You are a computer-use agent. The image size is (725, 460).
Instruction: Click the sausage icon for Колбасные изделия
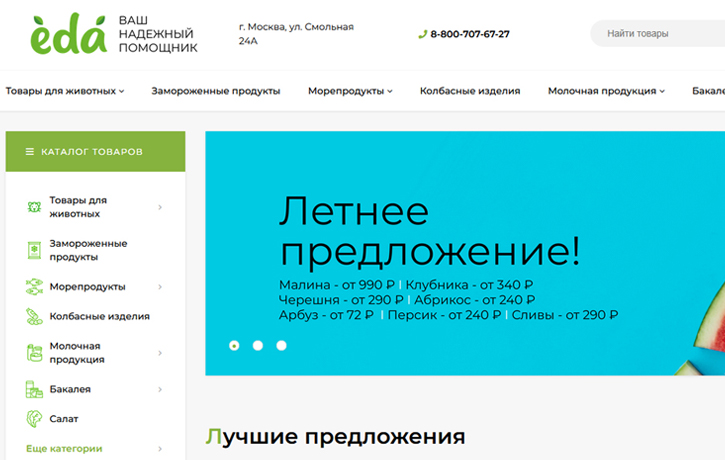tap(34, 317)
